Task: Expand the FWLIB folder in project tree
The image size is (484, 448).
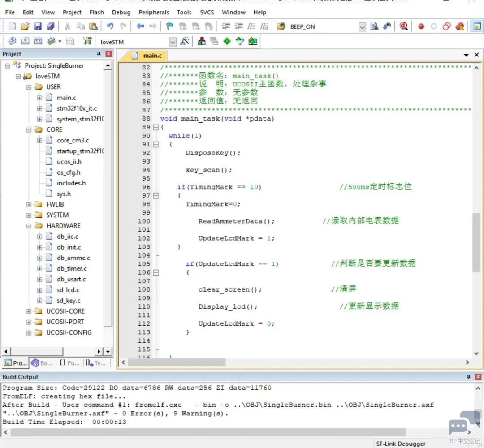Action: tap(29, 204)
